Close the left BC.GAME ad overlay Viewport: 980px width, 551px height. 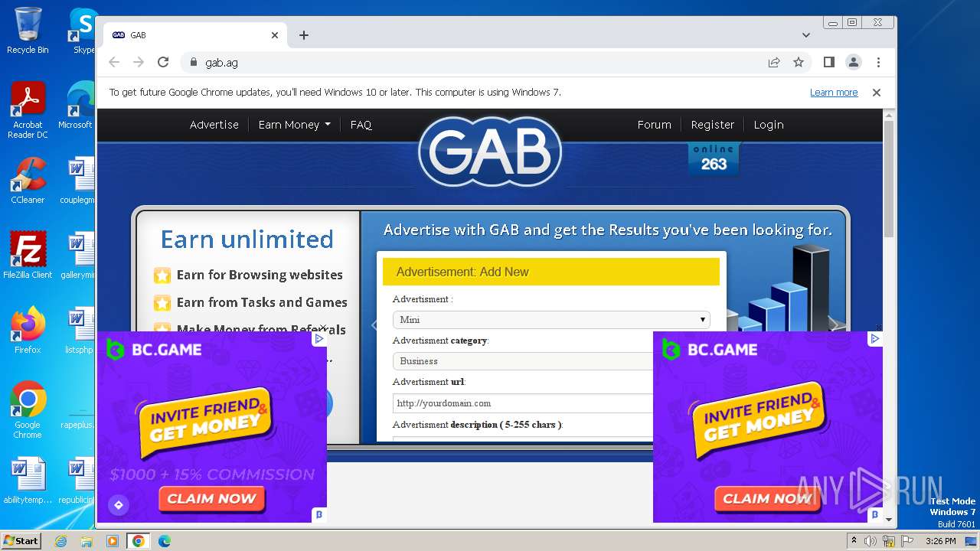[322, 327]
